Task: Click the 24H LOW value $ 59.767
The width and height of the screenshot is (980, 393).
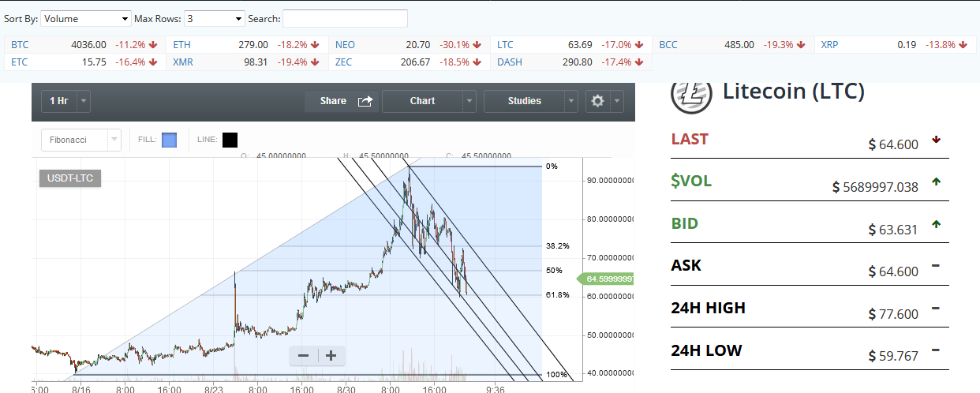Action: pyautogui.click(x=893, y=356)
